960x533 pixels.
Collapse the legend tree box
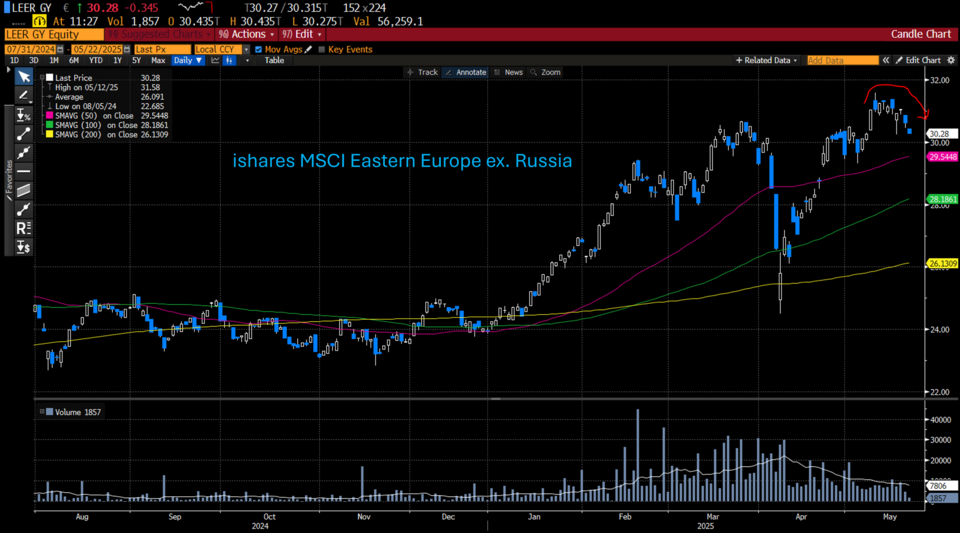[42, 78]
